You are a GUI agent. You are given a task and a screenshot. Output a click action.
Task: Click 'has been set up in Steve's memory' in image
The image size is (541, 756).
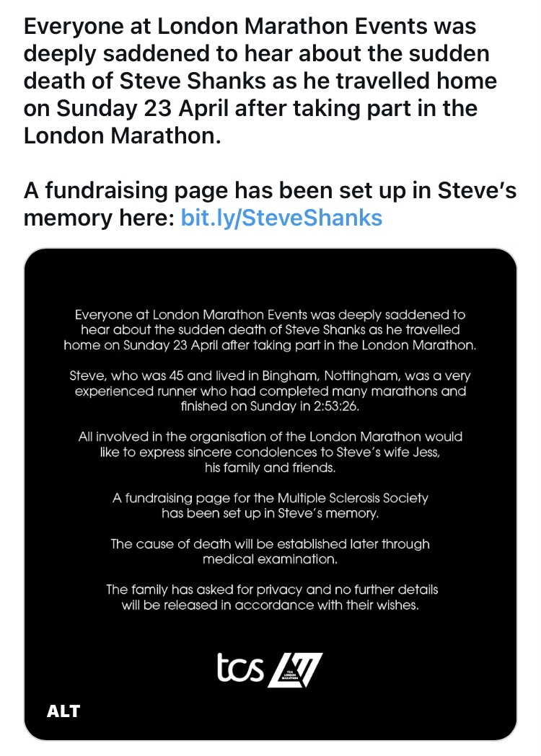(270, 513)
